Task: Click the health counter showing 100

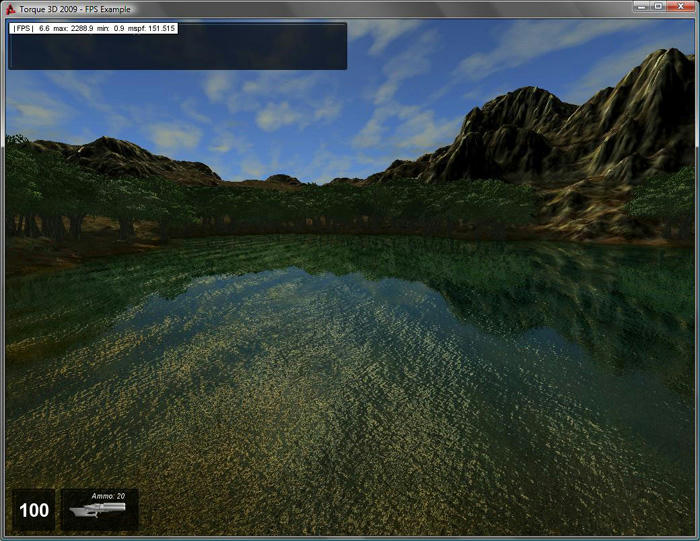Action: click(34, 511)
